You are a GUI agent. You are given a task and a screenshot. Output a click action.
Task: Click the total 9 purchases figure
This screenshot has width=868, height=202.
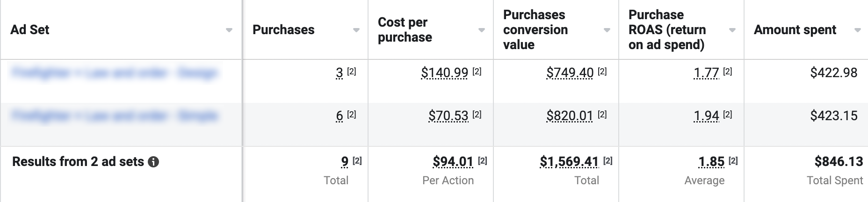345,162
